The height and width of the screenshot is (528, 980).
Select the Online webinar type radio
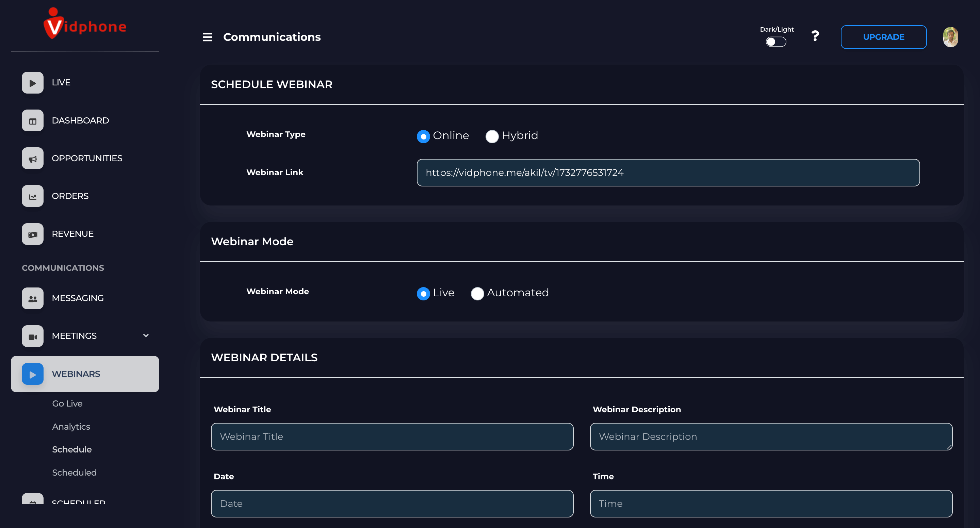[x=423, y=136]
